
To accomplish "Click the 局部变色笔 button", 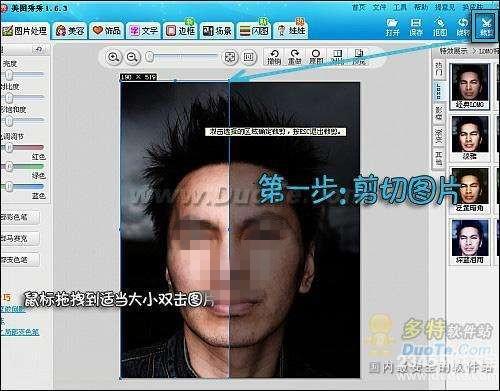I will (20, 260).
